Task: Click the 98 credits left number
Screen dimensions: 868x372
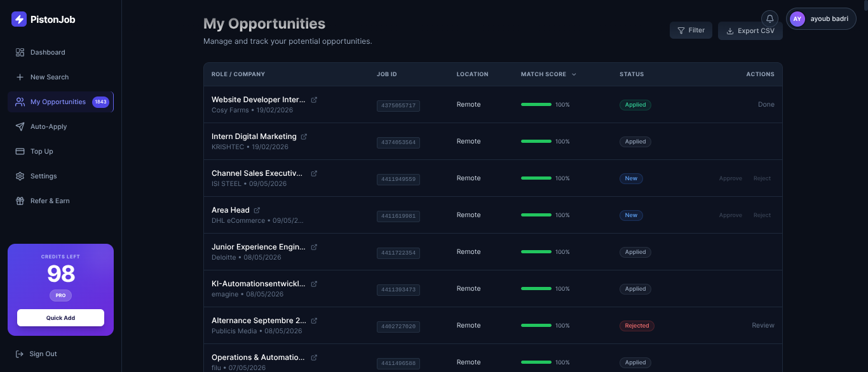Action: [x=61, y=274]
